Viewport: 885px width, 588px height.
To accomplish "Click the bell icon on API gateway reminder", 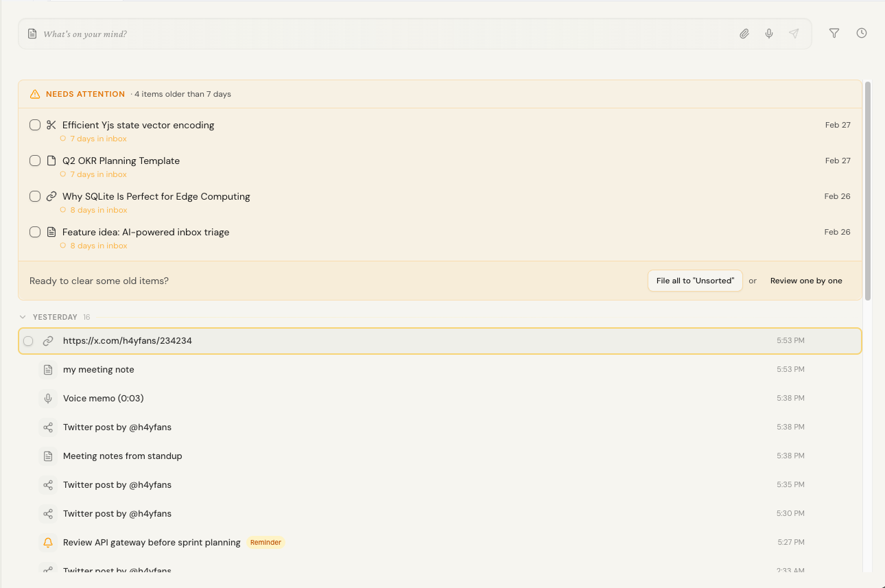I will coord(47,542).
